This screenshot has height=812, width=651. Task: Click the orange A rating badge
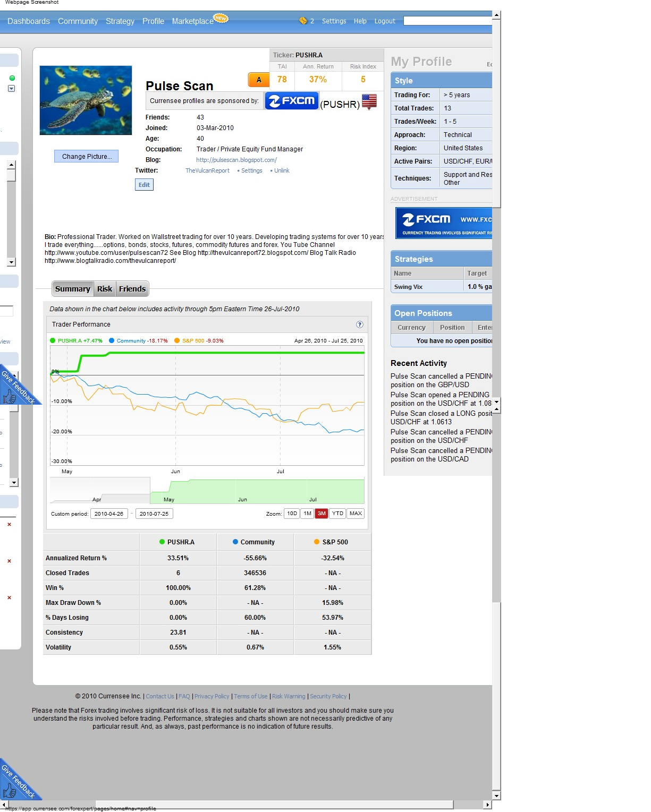click(259, 80)
